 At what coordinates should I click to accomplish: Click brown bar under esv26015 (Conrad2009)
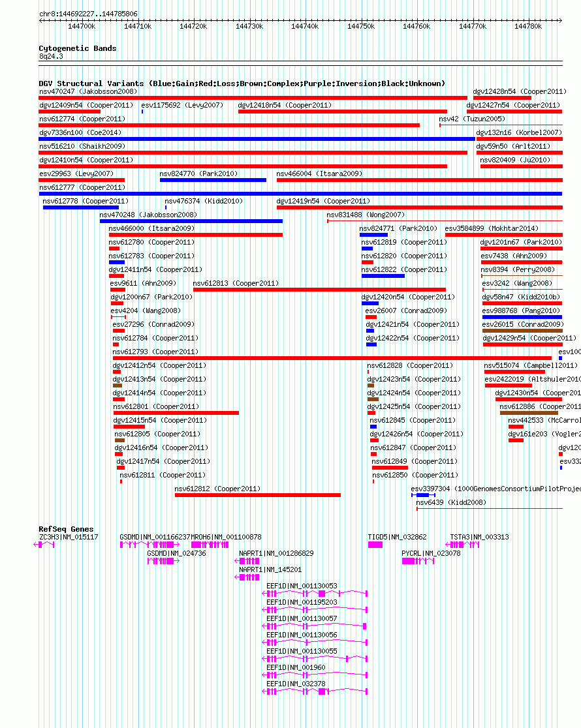pos(522,331)
